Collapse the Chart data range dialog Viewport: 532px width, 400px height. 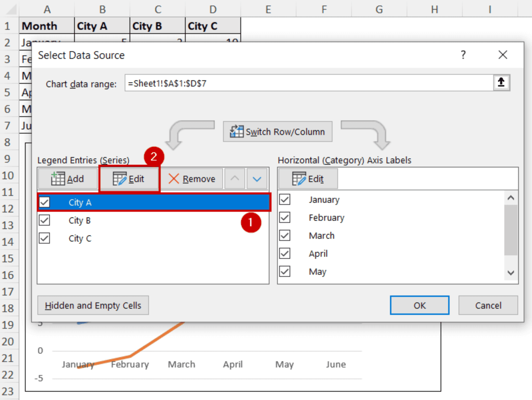tap(501, 83)
